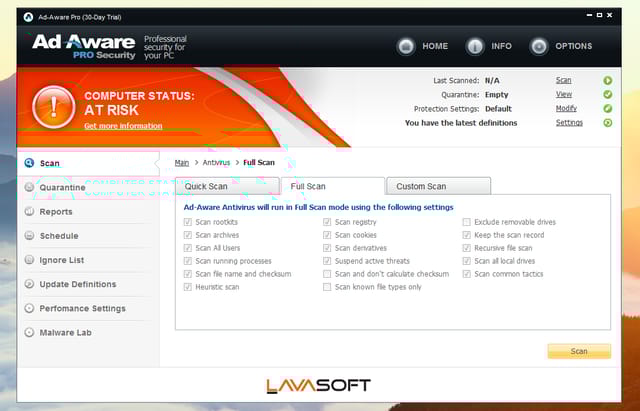Click the INFO label in header

502,46
